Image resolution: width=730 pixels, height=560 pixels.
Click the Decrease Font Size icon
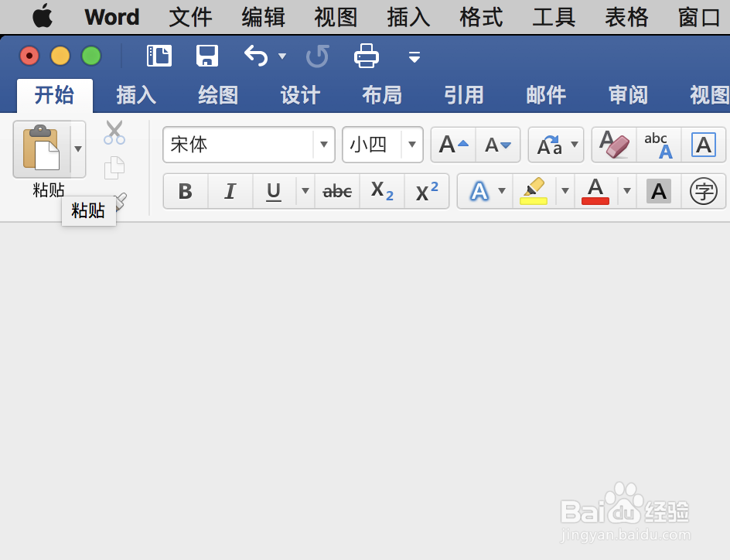[x=498, y=145]
